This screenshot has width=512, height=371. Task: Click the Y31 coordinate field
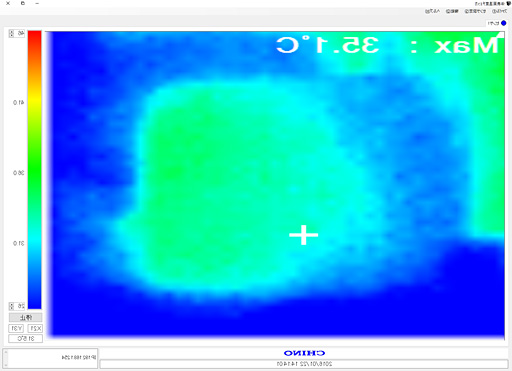[x=16, y=329]
